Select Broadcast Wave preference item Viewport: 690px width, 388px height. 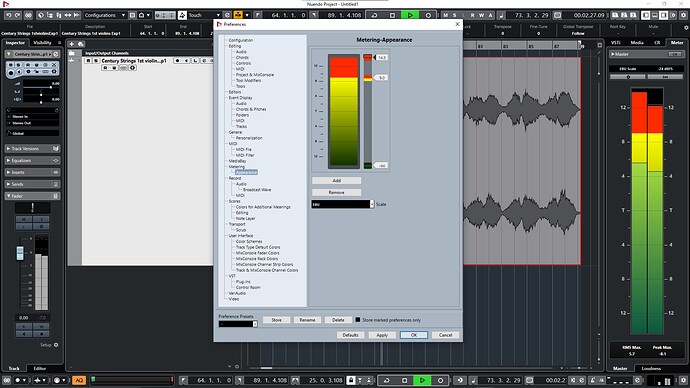257,190
